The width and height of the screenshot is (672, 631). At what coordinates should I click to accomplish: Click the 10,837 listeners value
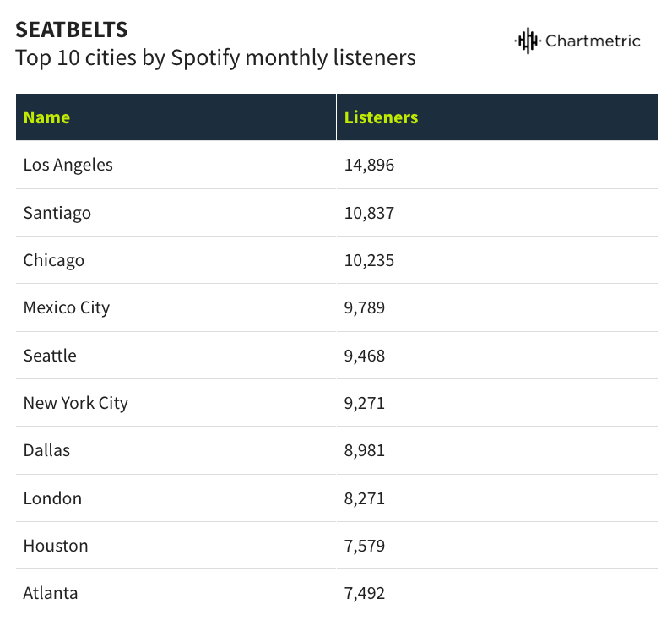tap(369, 213)
